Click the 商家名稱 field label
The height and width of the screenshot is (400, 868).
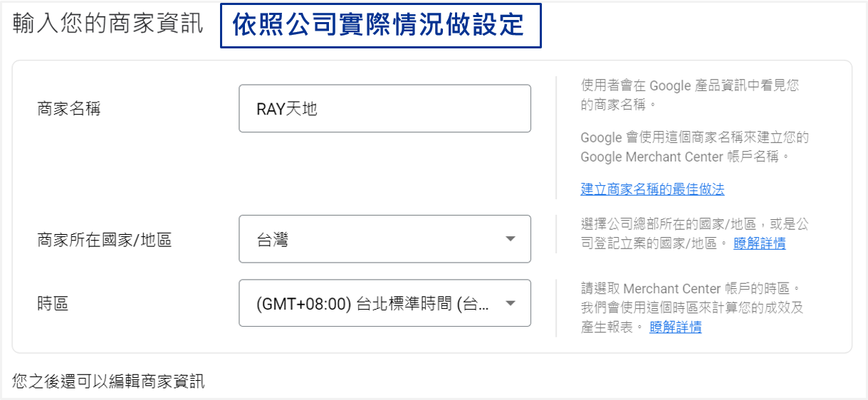click(x=68, y=109)
